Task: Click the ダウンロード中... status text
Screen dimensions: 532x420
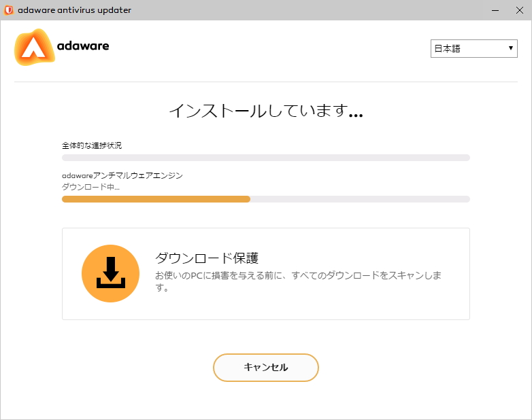Action: [x=90, y=187]
